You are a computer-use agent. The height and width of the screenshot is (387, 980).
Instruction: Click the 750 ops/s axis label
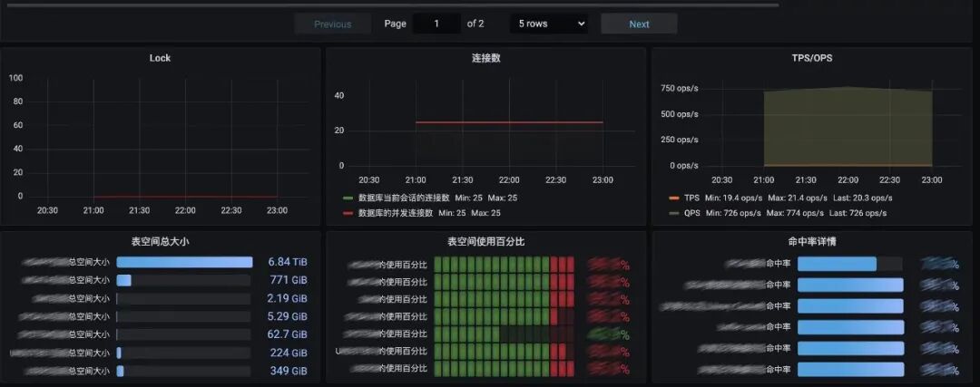(x=680, y=88)
